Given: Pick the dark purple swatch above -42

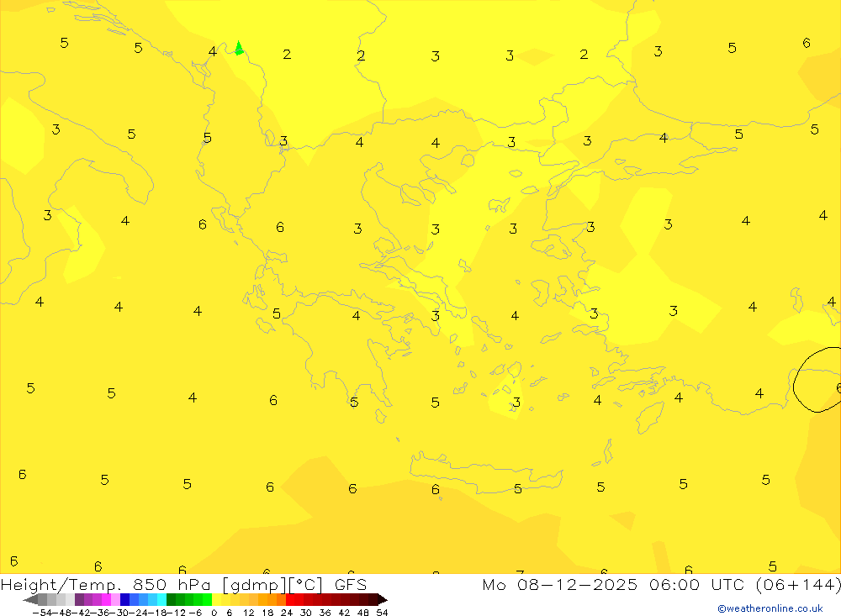Looking at the screenshot, I should pos(79,599).
